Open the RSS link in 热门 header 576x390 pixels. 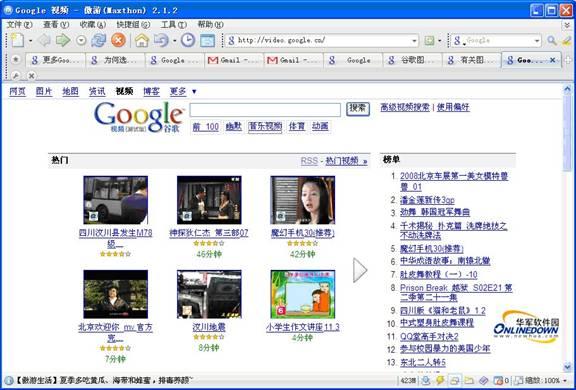click(309, 161)
